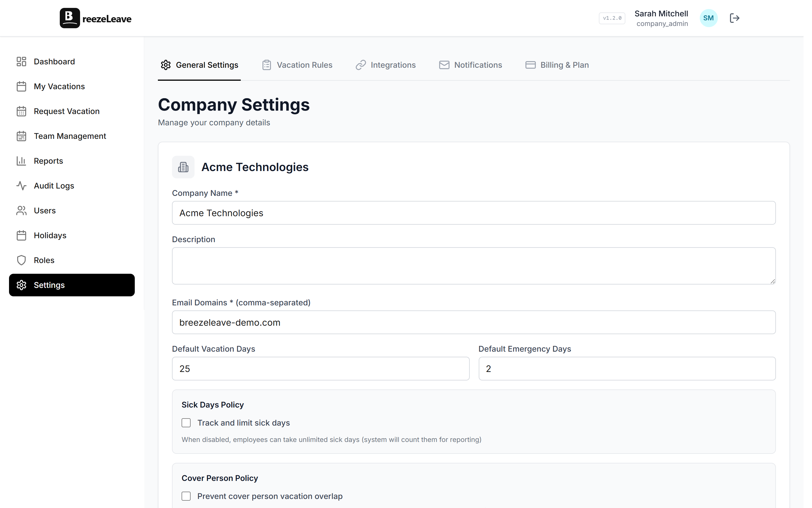Open the Roles page

point(72,260)
